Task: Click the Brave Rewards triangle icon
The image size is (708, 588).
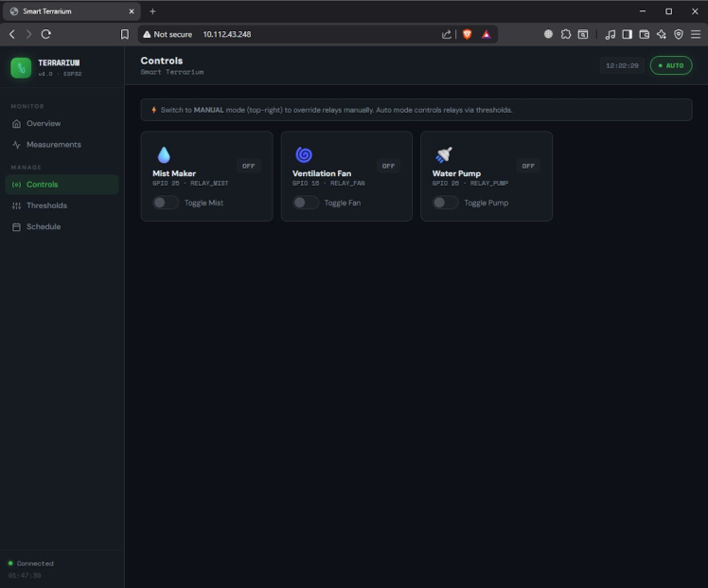Action: point(486,34)
